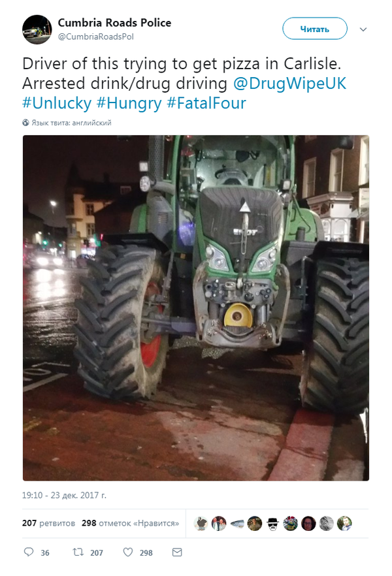Follow account with Читать button
Viewport: 392px width, 576px height.
click(x=314, y=29)
